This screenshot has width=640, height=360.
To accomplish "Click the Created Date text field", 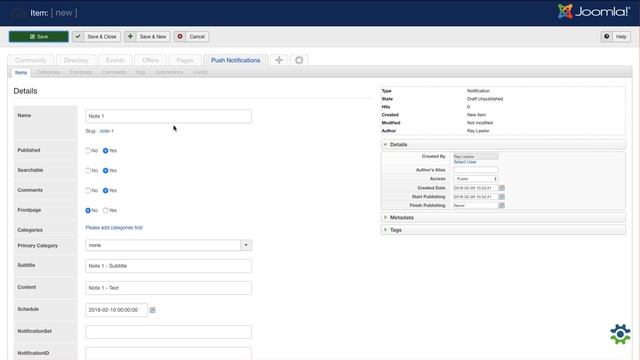I will tap(476, 188).
